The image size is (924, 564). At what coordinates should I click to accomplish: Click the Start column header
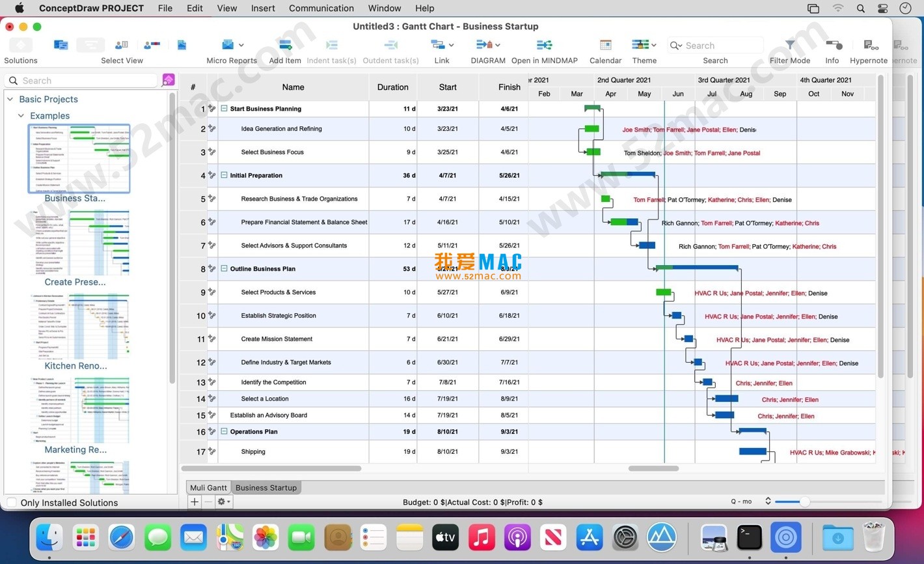448,87
